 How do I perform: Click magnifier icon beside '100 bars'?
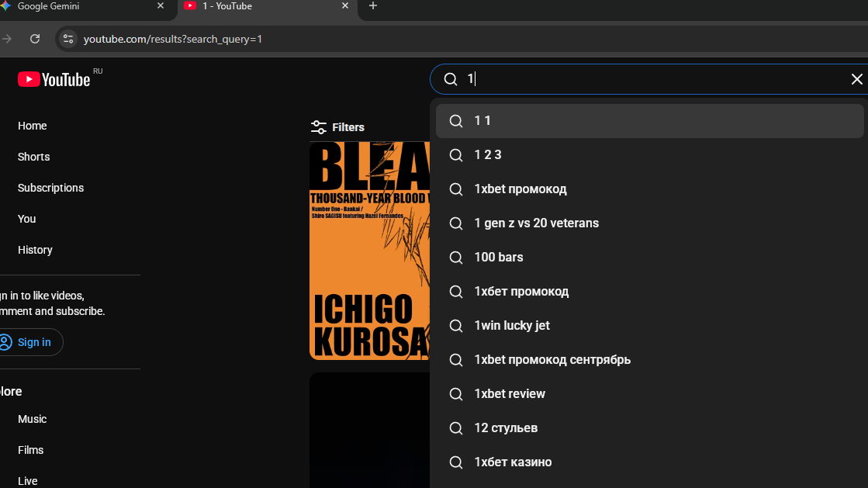tap(456, 258)
